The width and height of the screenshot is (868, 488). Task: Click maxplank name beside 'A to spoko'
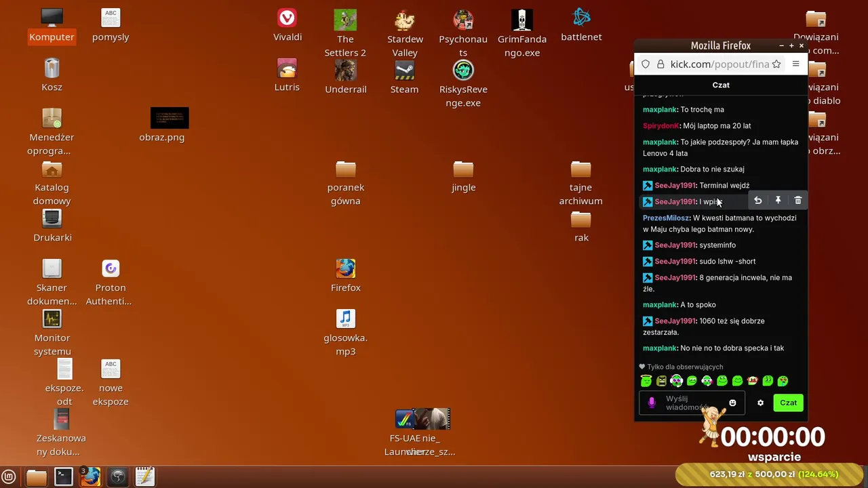660,305
